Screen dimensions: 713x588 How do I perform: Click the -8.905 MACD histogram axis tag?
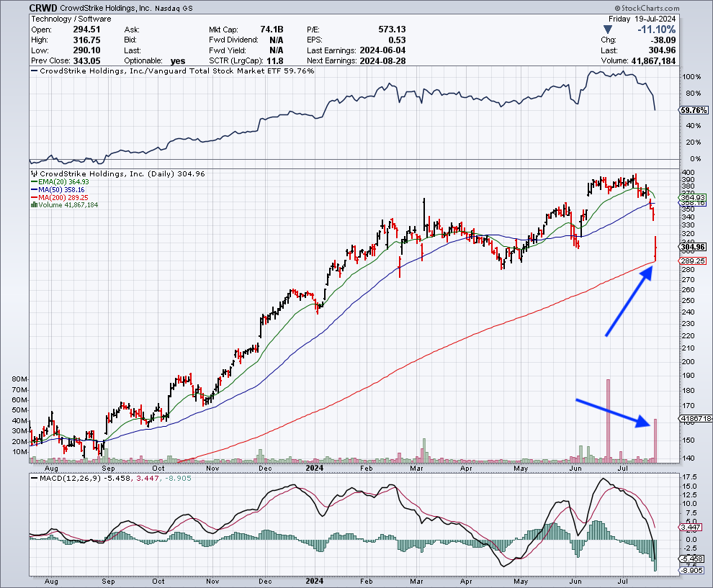click(x=691, y=570)
